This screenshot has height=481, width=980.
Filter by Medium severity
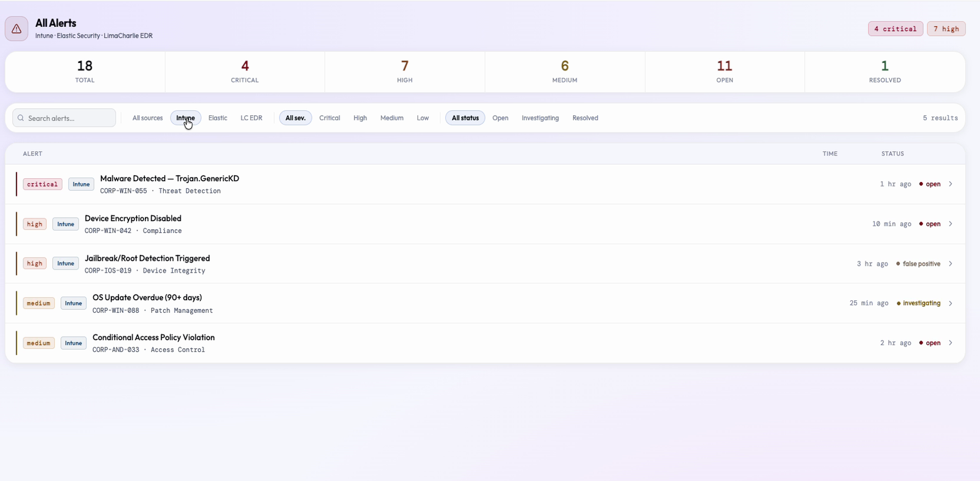coord(392,118)
